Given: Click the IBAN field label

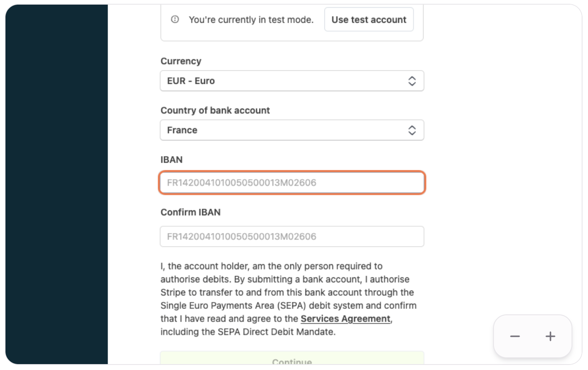Looking at the screenshot, I should [x=172, y=160].
